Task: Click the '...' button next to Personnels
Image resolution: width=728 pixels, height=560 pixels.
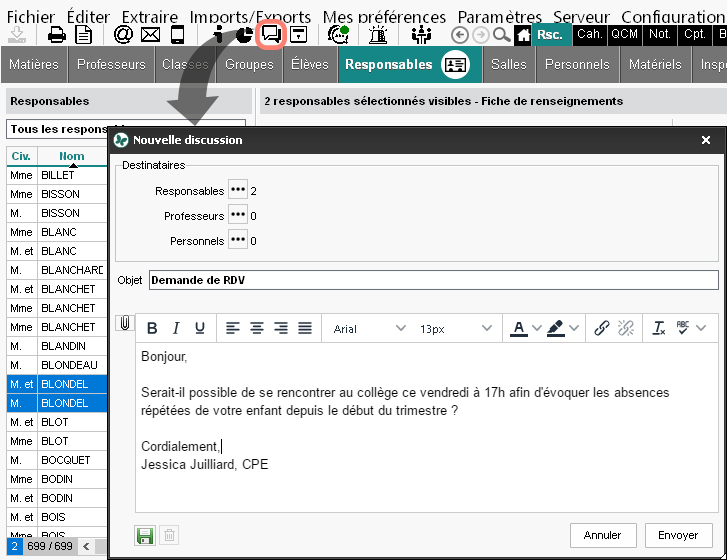Action: (238, 240)
